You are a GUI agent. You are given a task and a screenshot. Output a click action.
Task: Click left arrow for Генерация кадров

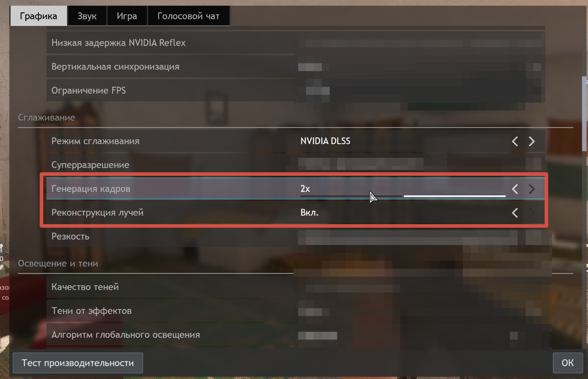coord(515,189)
